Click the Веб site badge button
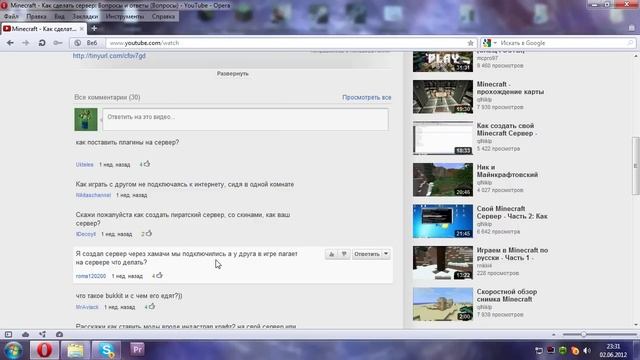Viewport: 640px width, 360px height. coord(86,43)
